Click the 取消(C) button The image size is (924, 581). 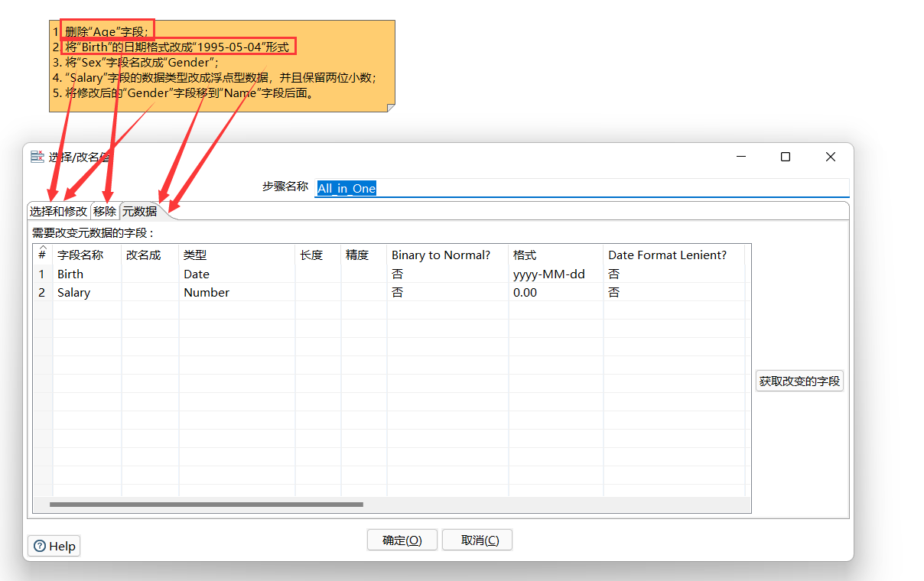(x=477, y=540)
